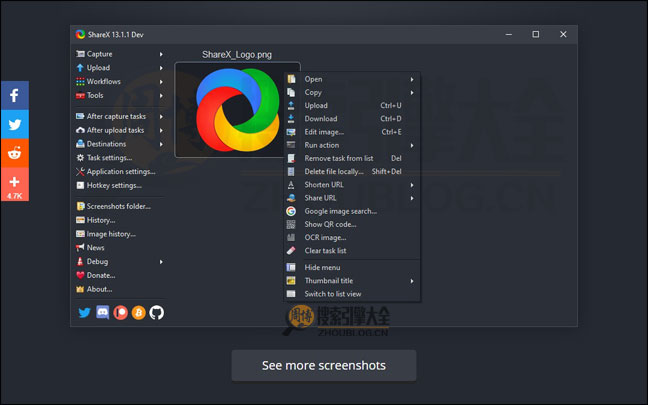The width and height of the screenshot is (648, 405).
Task: Click the plus share button showing 4.7K
Action: coord(15,184)
